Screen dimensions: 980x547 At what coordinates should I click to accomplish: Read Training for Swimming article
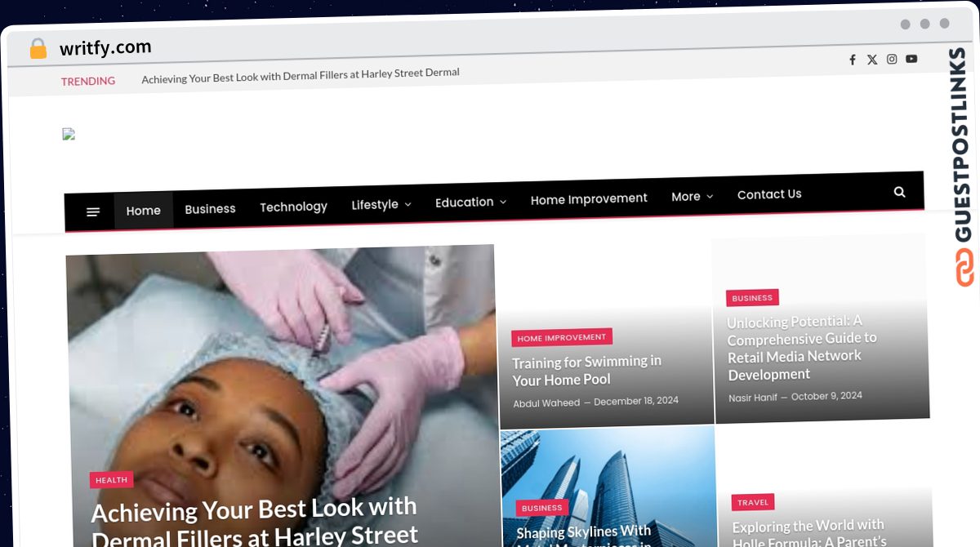(586, 370)
